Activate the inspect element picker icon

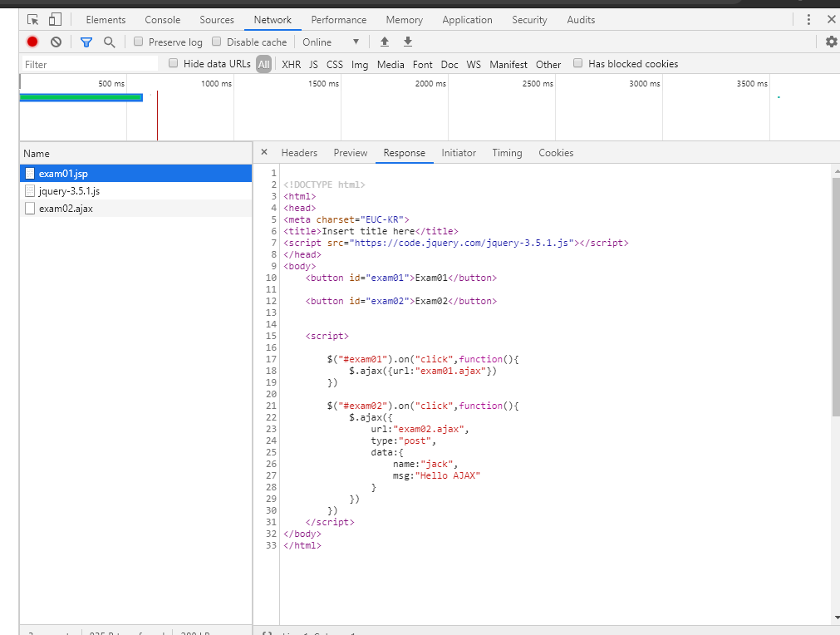[x=32, y=20]
